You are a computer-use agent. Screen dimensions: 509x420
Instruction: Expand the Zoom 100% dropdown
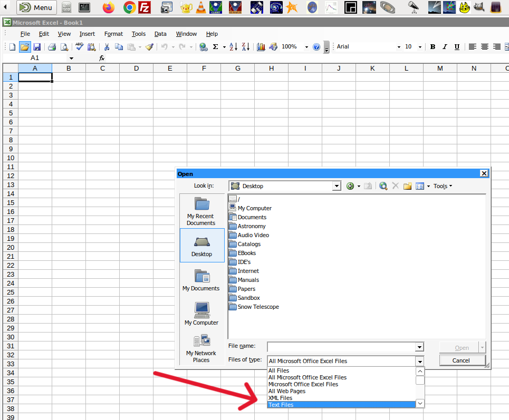click(306, 47)
